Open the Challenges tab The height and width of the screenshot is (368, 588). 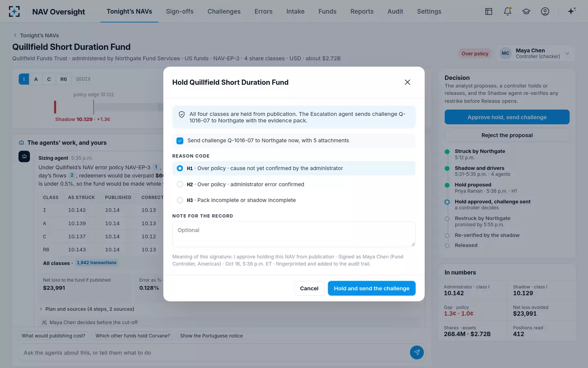(x=224, y=11)
